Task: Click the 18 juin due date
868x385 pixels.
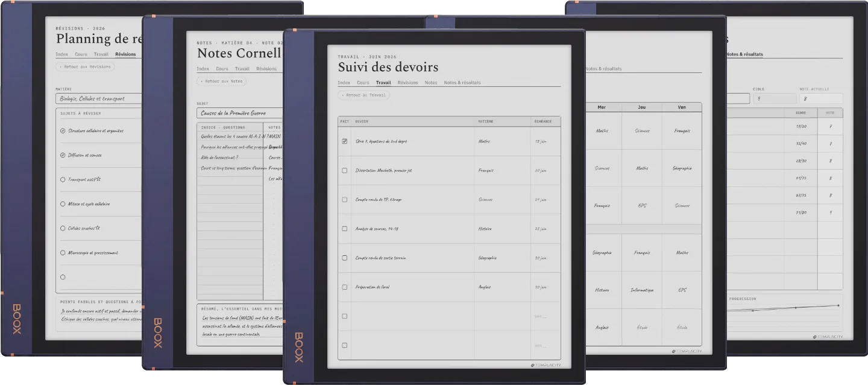Action: coord(541,142)
